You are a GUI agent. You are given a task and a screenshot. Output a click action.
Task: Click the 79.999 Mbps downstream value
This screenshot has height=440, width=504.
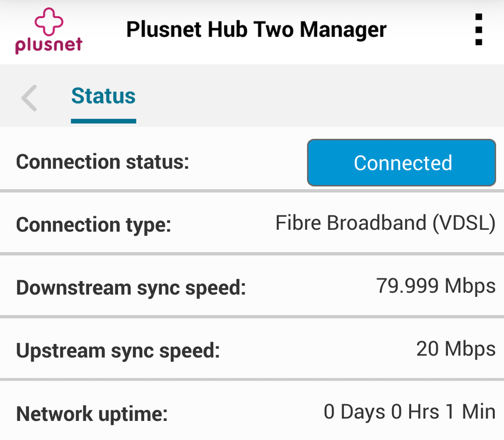click(436, 286)
